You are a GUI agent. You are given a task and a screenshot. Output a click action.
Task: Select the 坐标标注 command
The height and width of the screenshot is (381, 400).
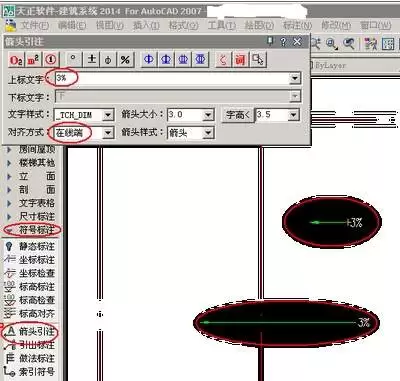tap(30, 260)
